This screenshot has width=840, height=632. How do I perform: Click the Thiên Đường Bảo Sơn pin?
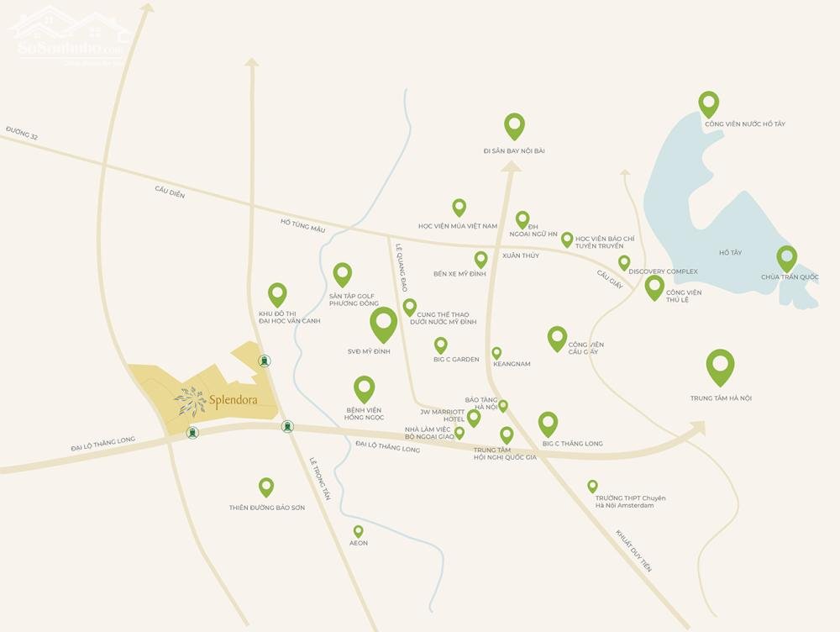point(266,487)
